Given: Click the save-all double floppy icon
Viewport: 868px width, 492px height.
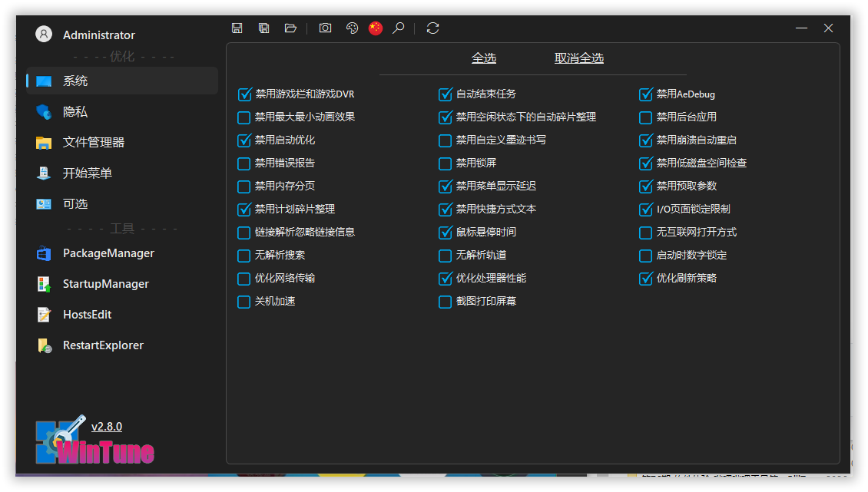Looking at the screenshot, I should (x=263, y=28).
